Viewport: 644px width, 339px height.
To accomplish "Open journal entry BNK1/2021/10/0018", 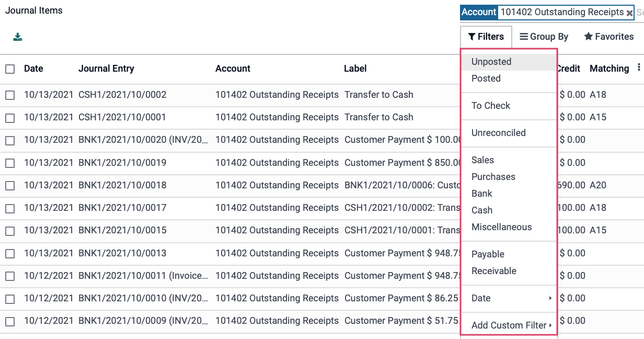I will click(x=122, y=185).
